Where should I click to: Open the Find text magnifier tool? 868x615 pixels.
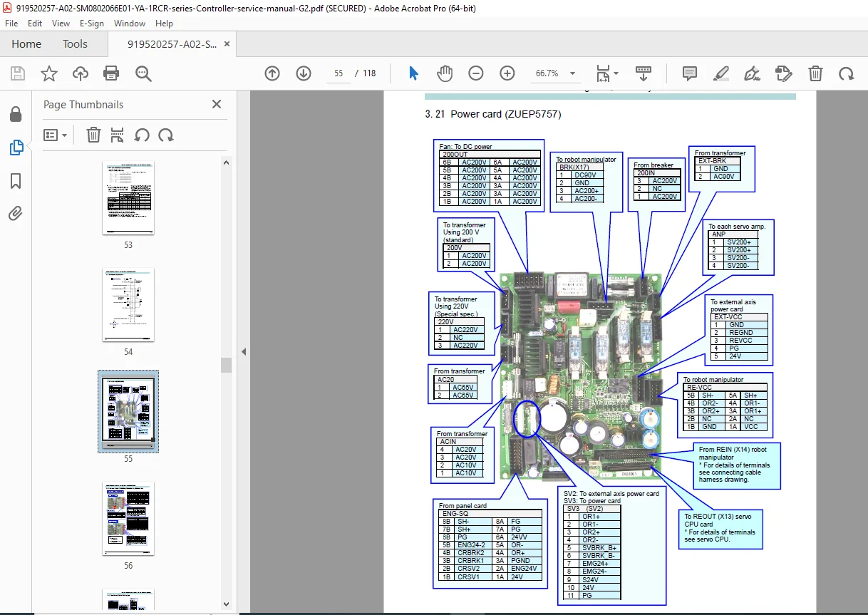click(143, 73)
